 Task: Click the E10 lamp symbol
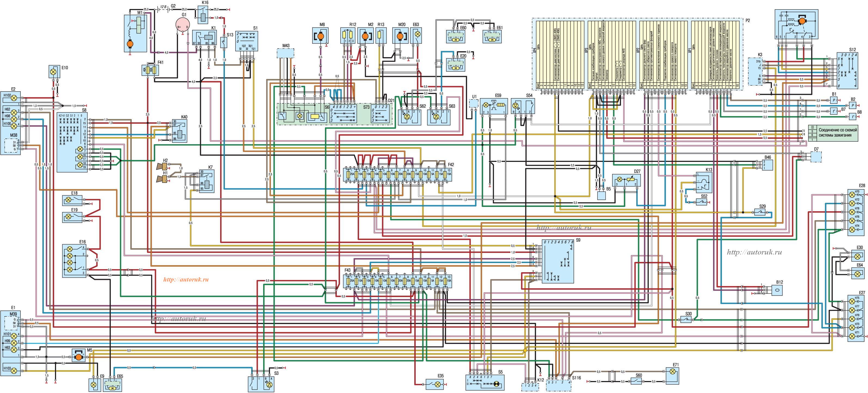coord(54,71)
